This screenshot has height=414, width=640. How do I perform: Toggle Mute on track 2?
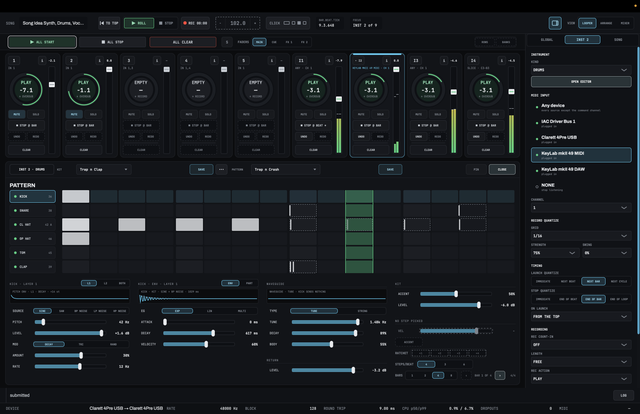[x=74, y=114]
